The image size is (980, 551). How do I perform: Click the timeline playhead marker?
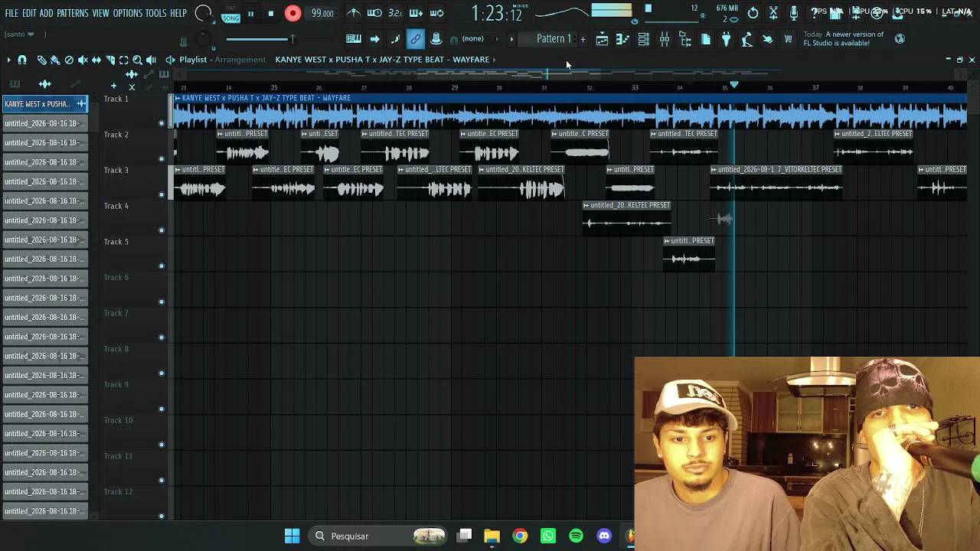click(734, 85)
